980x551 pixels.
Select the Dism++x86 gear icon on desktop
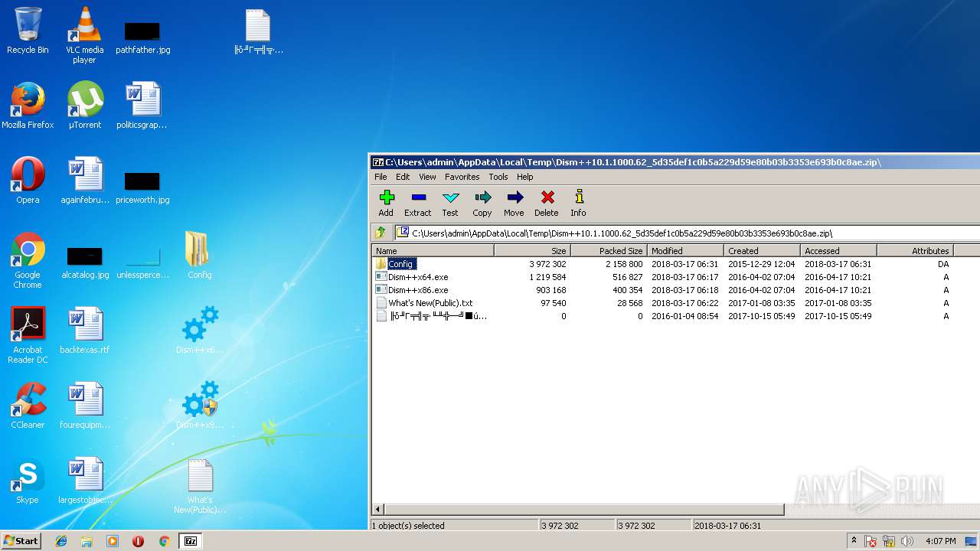point(199,406)
